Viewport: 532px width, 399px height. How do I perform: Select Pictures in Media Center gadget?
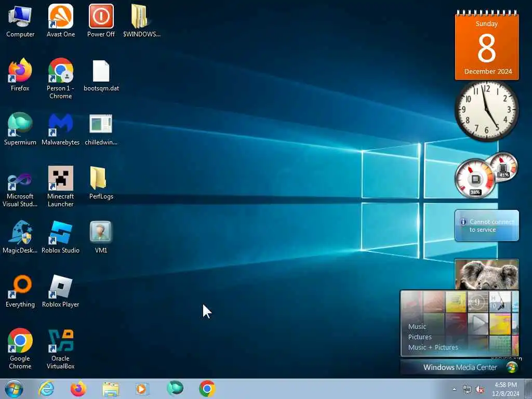[420, 337]
